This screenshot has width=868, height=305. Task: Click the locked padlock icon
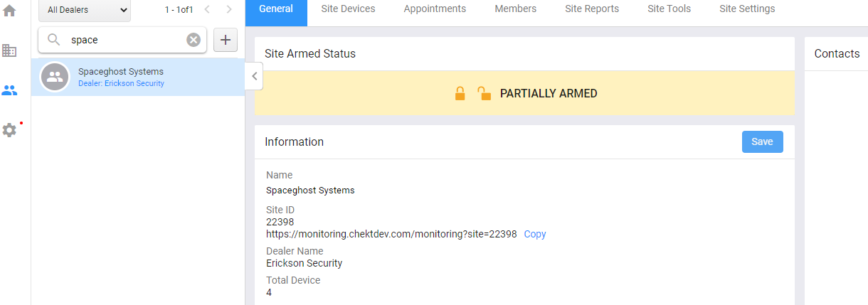pyautogui.click(x=460, y=93)
